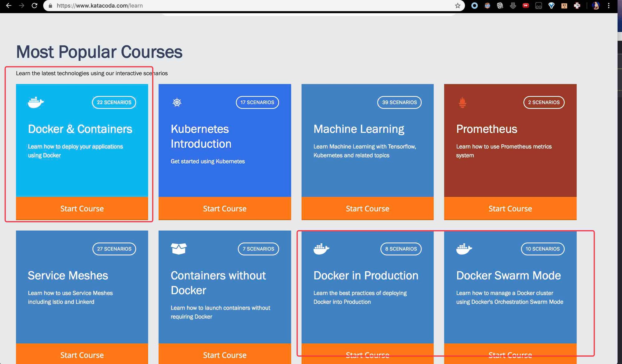Click the YouTube playback extension icon in the toolbar
This screenshot has width=622, height=364.
click(x=526, y=6)
